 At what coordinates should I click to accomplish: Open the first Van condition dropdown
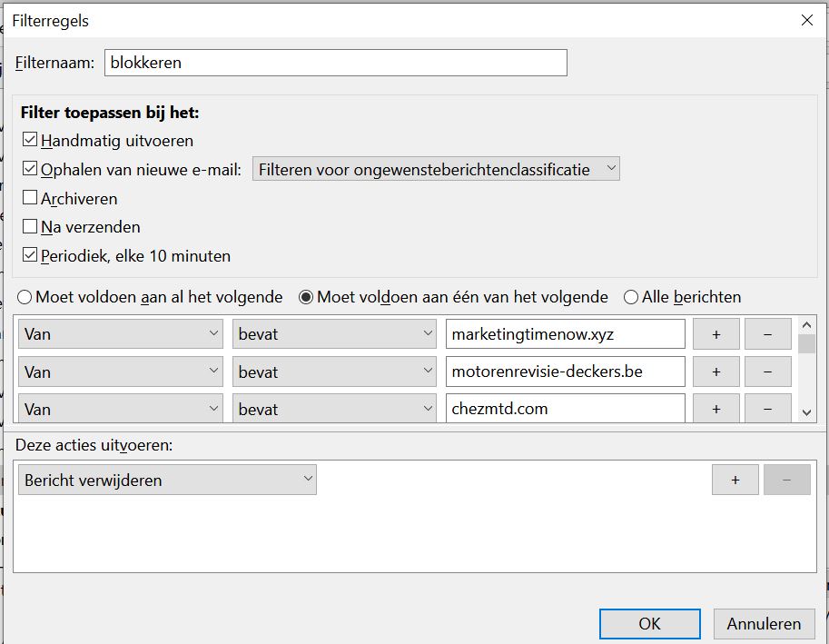120,333
